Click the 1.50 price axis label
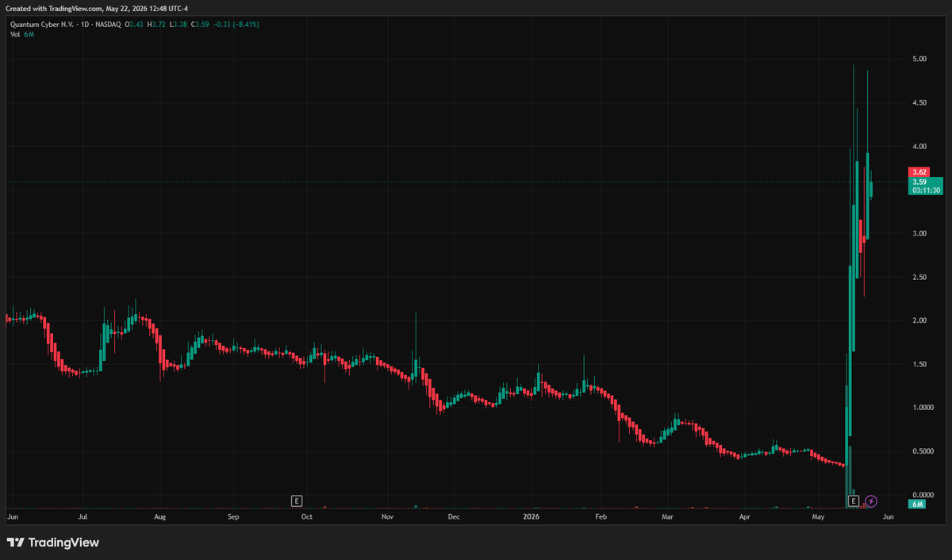The width and height of the screenshot is (952, 560). (920, 364)
